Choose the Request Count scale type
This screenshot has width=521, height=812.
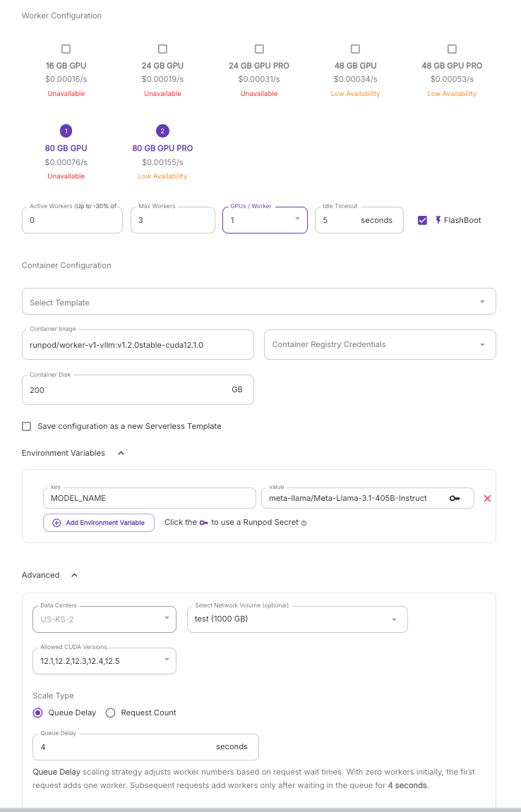click(110, 713)
